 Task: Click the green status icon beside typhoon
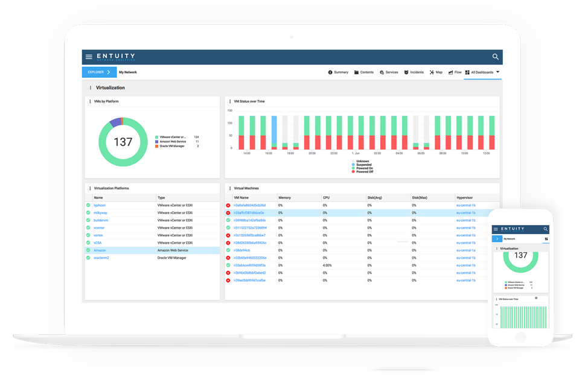point(88,205)
